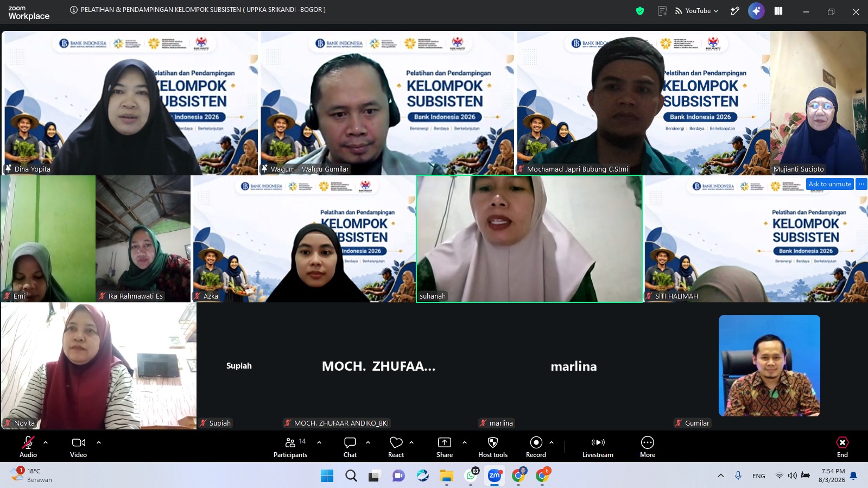Expand the Video options arrow
Image resolution: width=868 pixels, height=488 pixels.
tap(99, 442)
